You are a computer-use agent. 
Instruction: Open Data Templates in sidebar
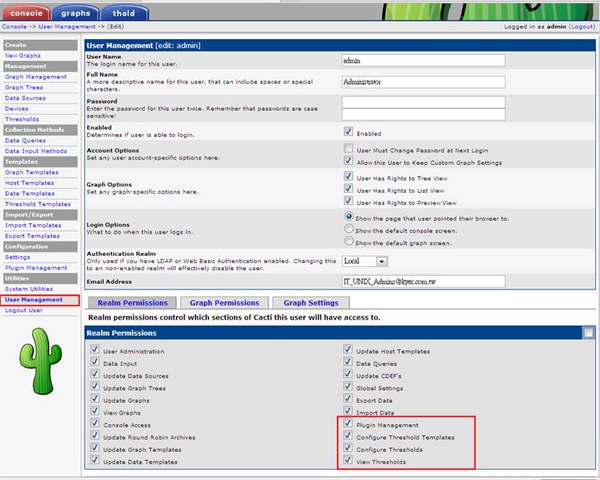click(x=29, y=194)
